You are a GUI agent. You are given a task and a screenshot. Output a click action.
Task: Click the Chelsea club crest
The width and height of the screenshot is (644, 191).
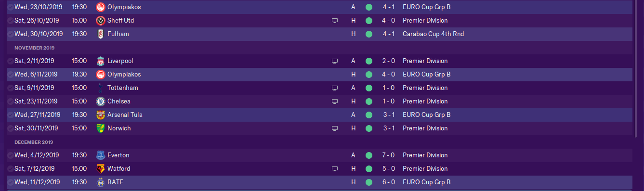coord(100,102)
